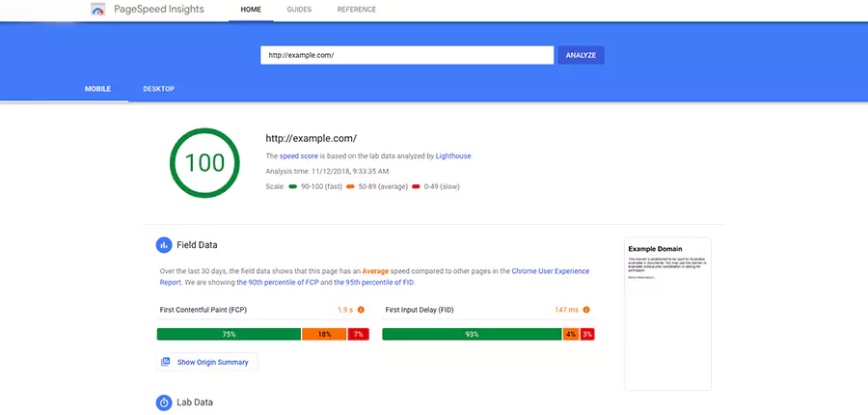
Task: Open the 95th percentile of FID link
Action: [x=373, y=282]
